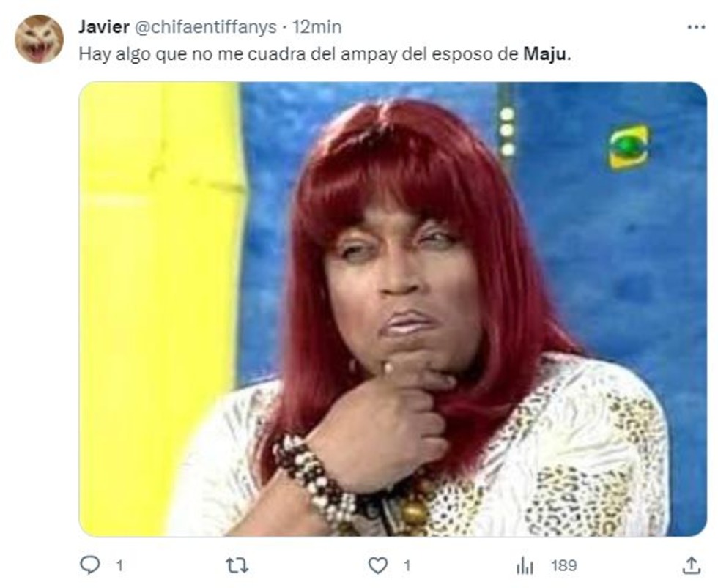Click the reply speech bubble icon
This screenshot has height=588, width=718.
(x=89, y=565)
